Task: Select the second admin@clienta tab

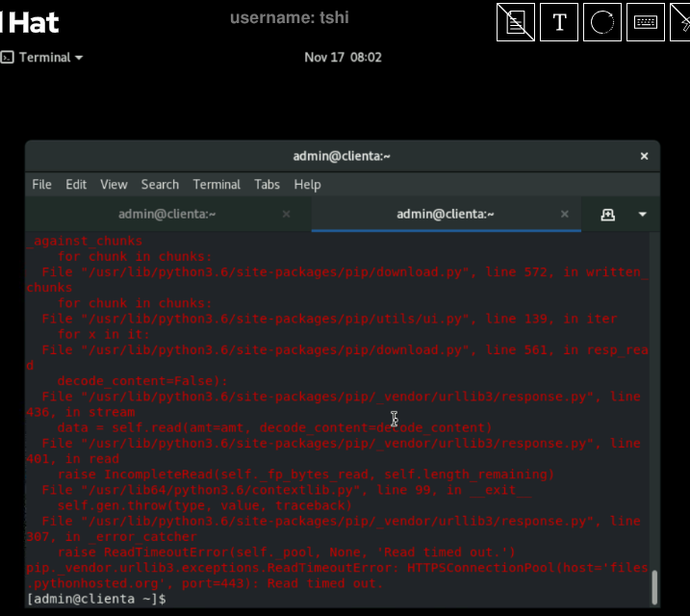Action: (446, 214)
